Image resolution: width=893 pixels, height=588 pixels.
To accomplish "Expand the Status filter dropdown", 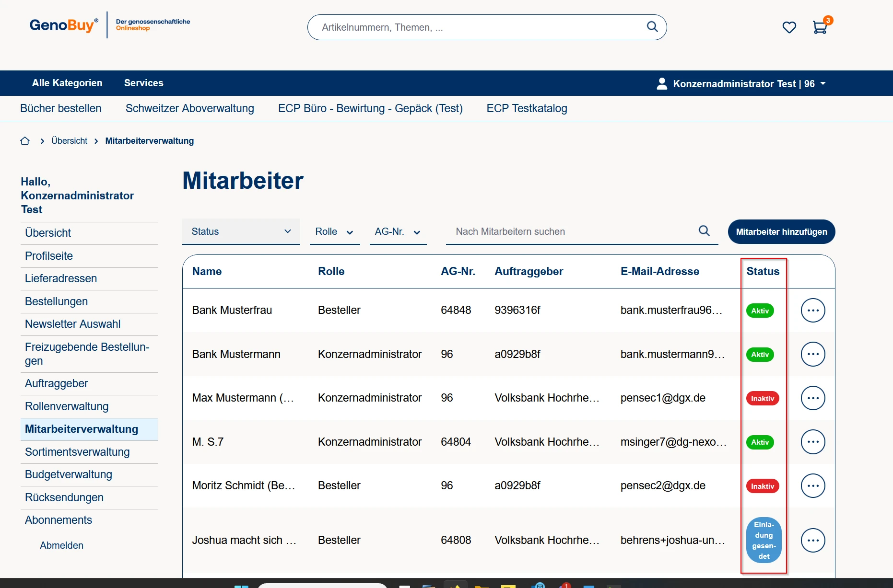I will point(241,231).
